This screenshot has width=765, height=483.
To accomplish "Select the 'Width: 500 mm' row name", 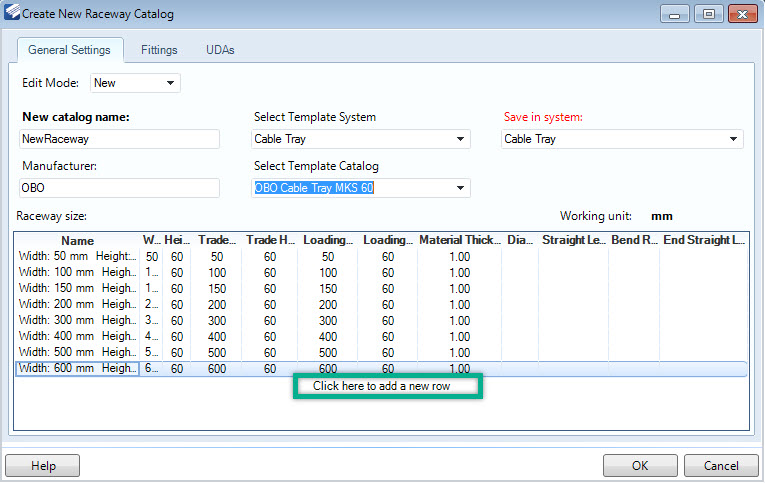I will (77, 352).
